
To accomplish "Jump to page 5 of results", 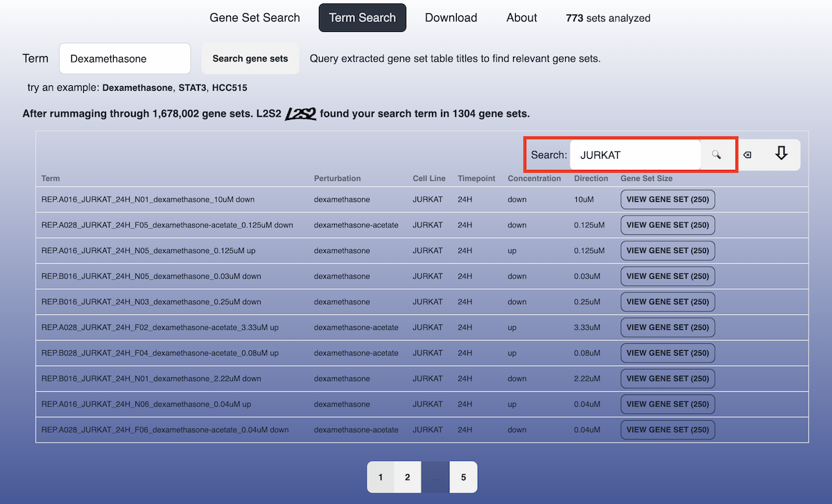I will tap(463, 477).
